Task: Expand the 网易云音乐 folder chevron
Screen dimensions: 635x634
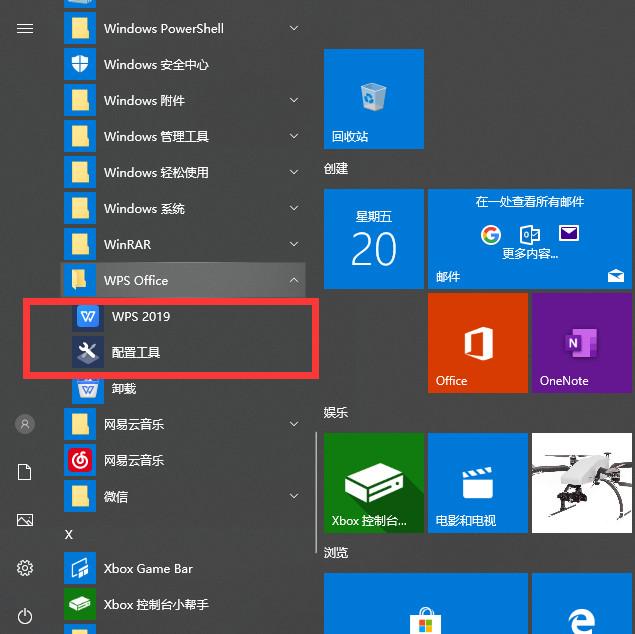Action: (294, 424)
